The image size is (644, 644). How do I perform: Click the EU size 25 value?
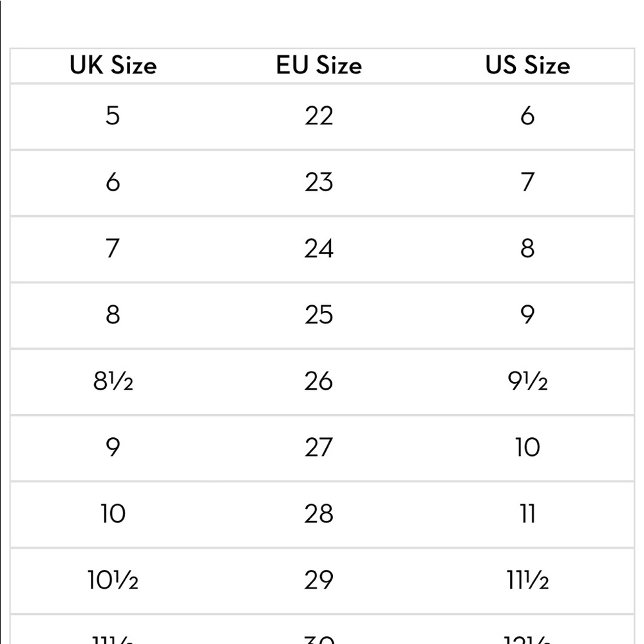coord(319,315)
